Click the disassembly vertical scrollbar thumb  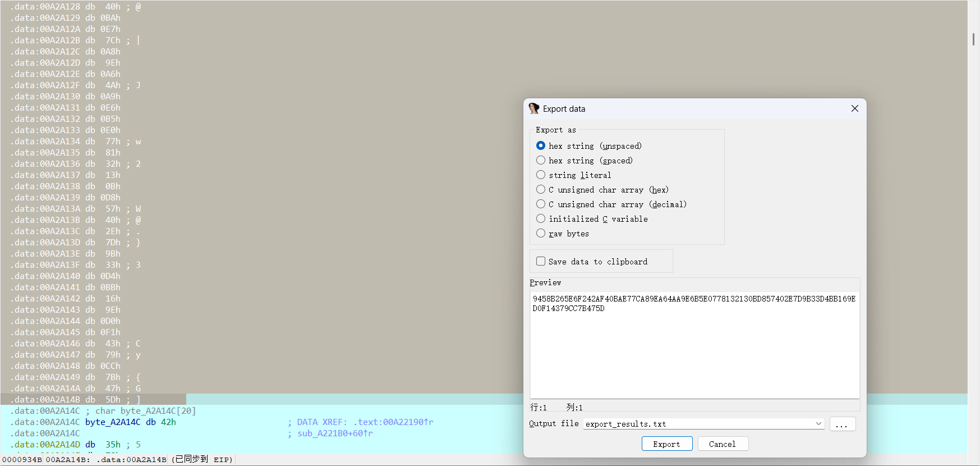(x=973, y=39)
